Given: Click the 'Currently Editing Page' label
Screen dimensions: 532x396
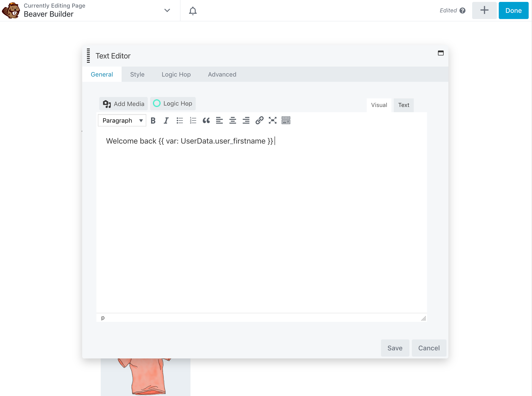Looking at the screenshot, I should (54, 5).
